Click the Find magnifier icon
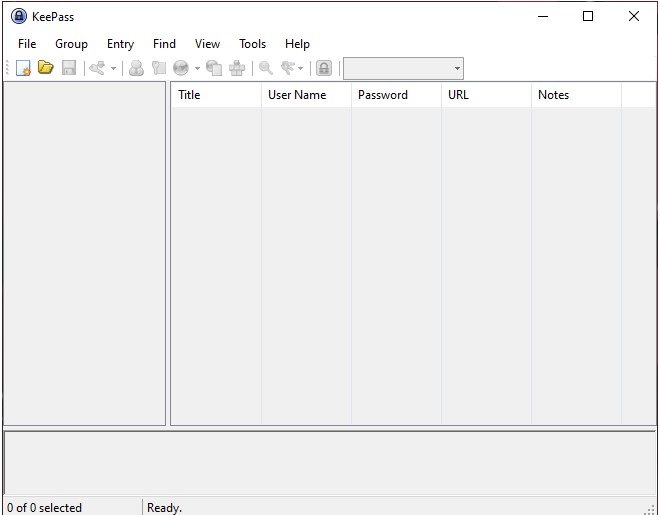 [266, 68]
